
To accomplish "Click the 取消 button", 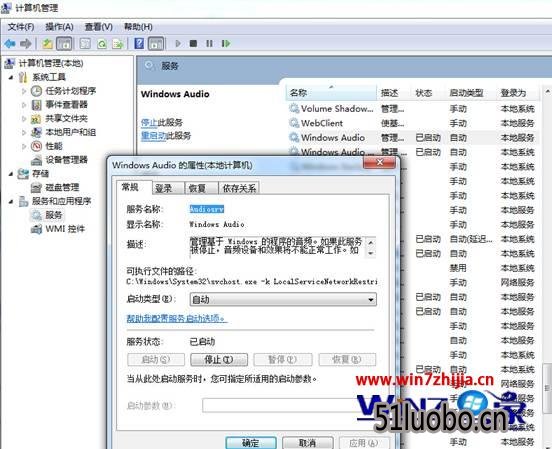I will tap(308, 443).
